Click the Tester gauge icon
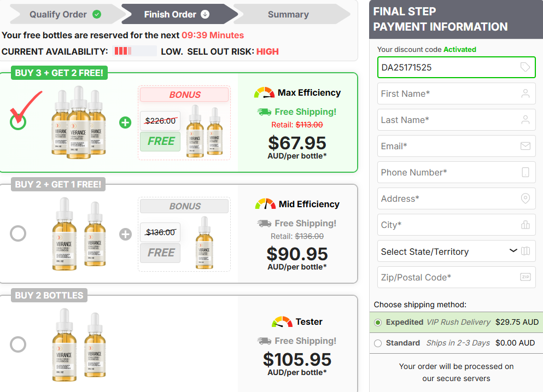Viewport: 543px width, 392px height. click(282, 321)
